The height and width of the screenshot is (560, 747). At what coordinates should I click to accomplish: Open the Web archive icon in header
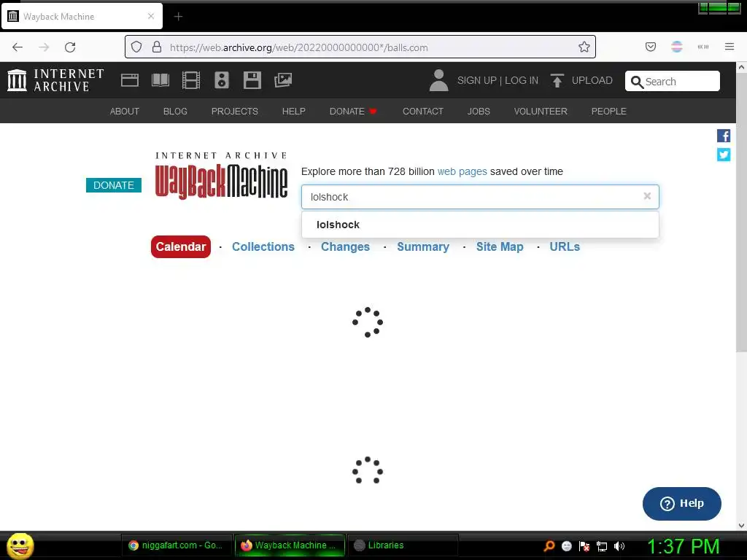click(x=130, y=80)
